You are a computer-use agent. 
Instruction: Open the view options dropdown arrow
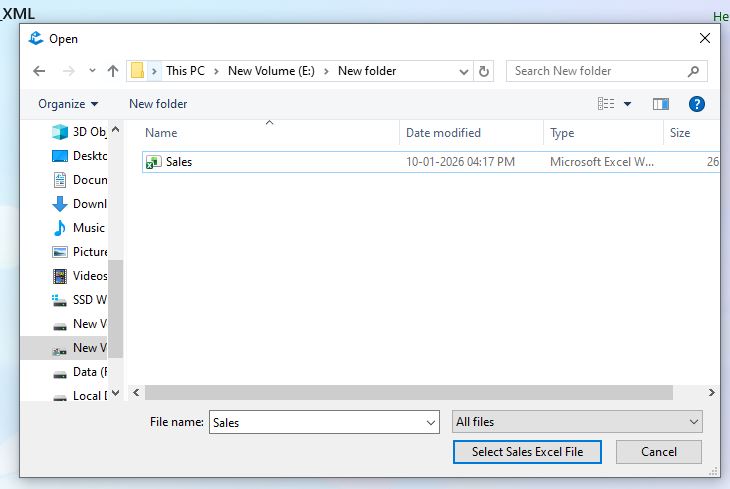pyautogui.click(x=628, y=104)
